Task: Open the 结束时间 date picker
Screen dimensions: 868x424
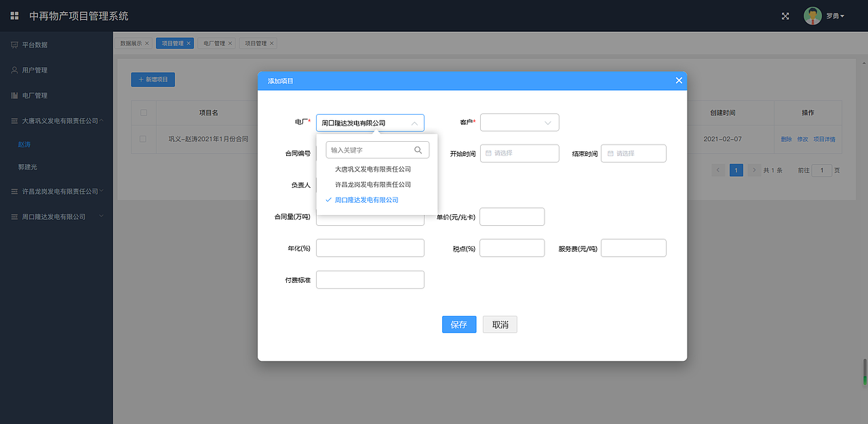Action: click(633, 153)
